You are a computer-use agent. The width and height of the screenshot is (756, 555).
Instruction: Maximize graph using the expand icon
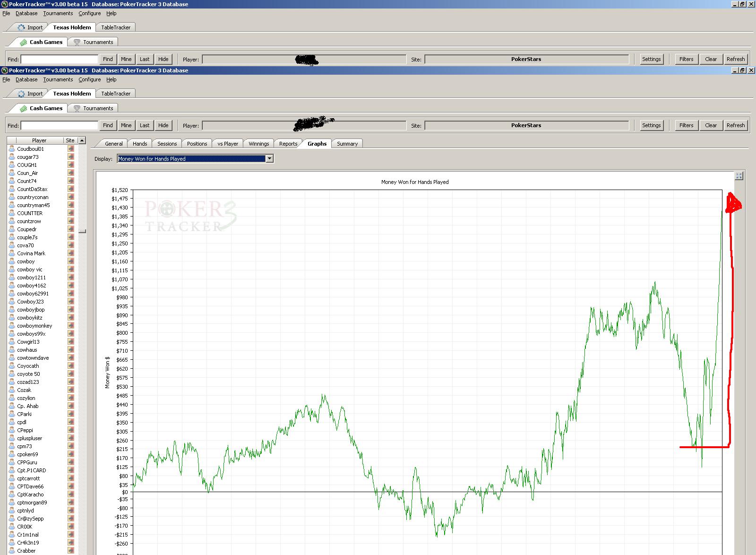(739, 176)
